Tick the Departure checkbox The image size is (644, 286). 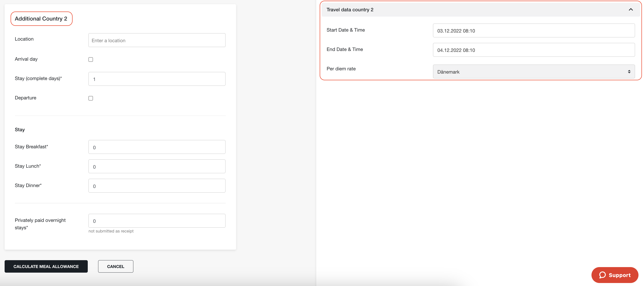point(91,98)
